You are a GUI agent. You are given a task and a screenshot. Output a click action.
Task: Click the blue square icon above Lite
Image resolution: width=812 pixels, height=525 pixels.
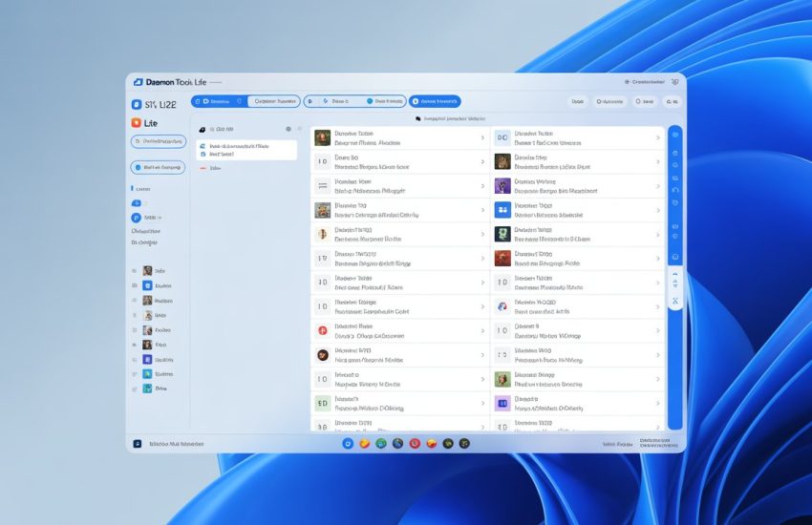coord(137,104)
